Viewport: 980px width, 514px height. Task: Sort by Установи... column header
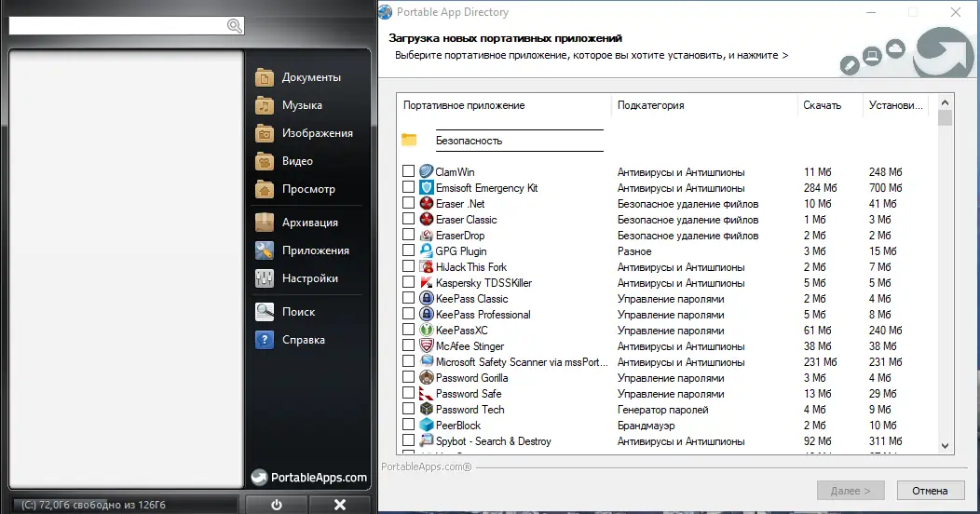pyautogui.click(x=895, y=105)
